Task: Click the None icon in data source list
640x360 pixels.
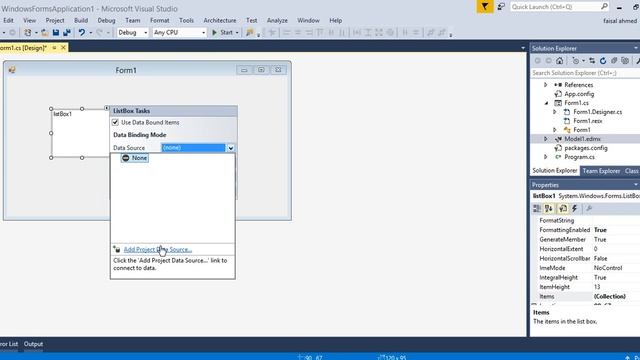Action: click(126, 158)
